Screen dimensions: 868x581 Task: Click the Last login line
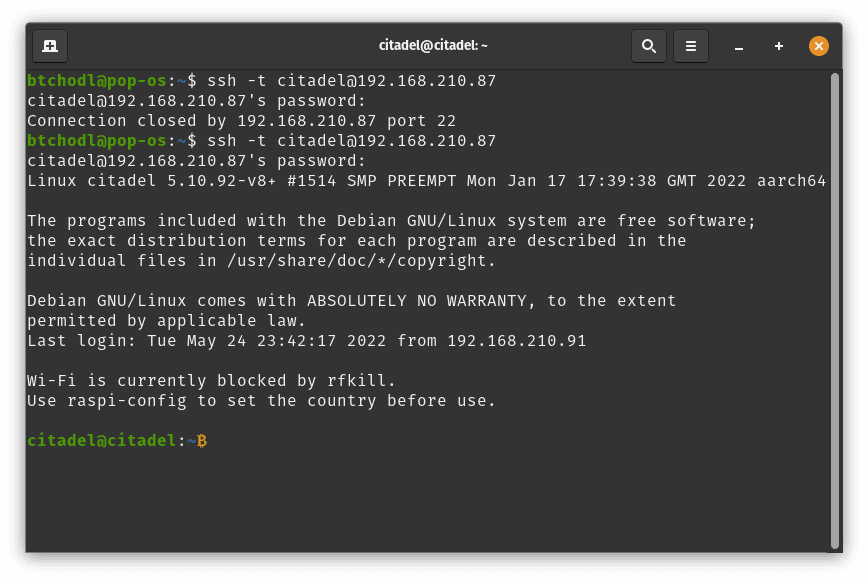pos(306,341)
